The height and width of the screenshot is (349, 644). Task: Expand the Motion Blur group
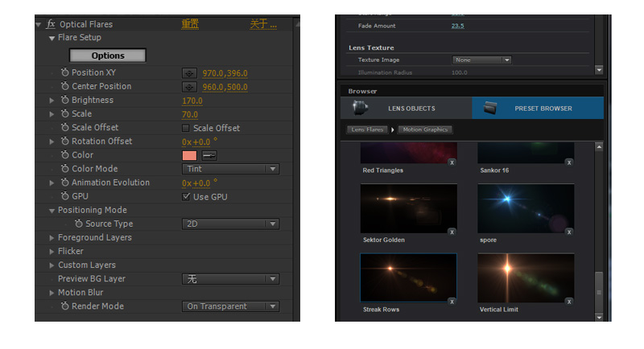tap(52, 293)
